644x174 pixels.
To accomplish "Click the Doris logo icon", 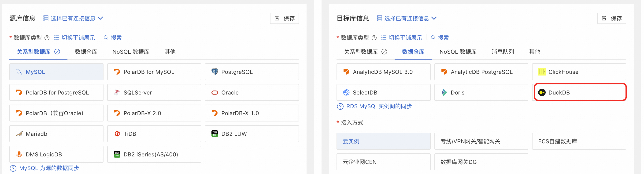I will [444, 92].
